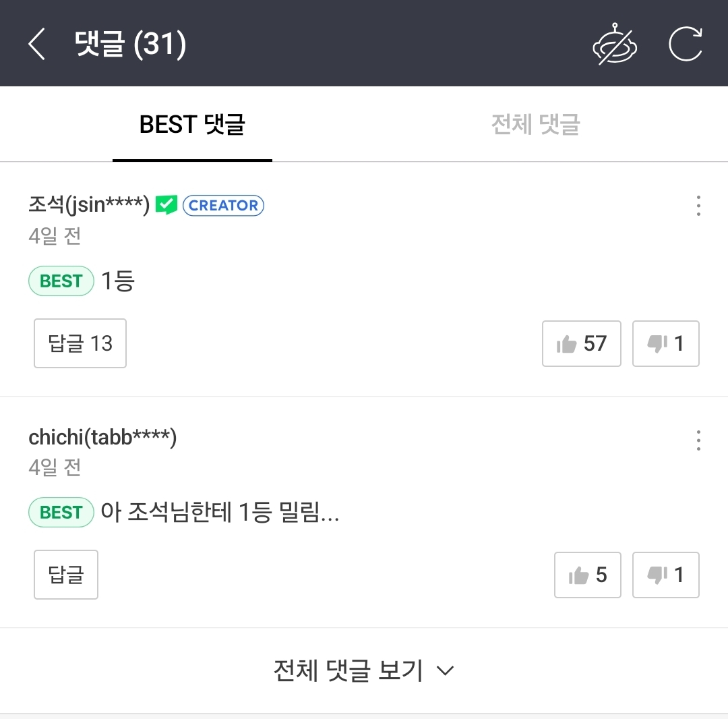Like chichi's comment with 5 likes
This screenshot has width=728, height=719.
click(587, 575)
